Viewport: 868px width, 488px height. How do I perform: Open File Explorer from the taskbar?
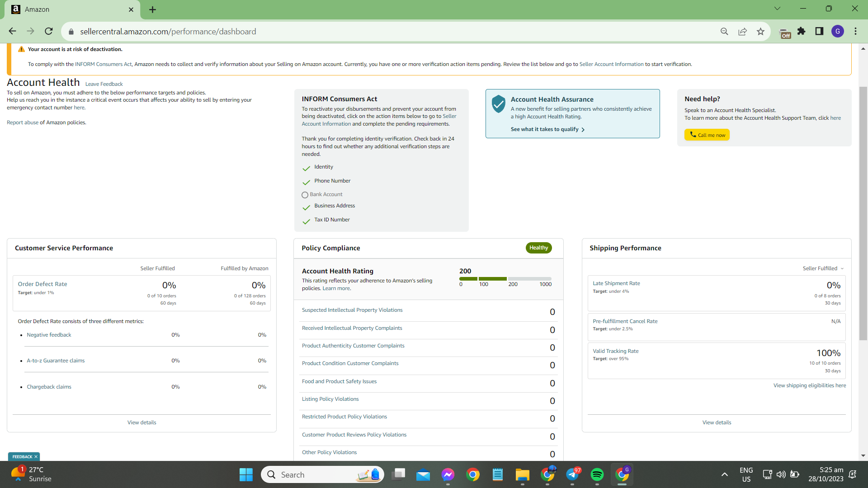point(523,475)
